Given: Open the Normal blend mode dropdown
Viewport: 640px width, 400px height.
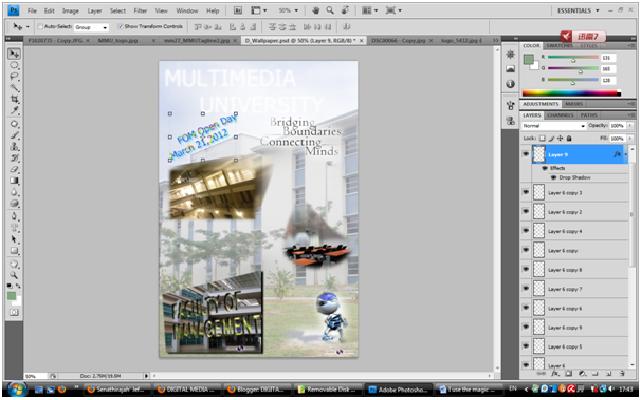Looking at the screenshot, I should [554, 126].
